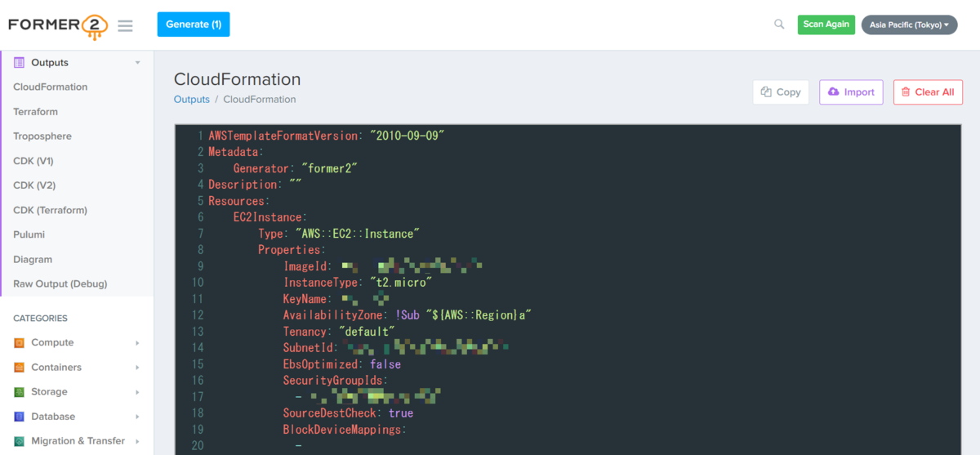Click the AWSTemplateFormatVersion line in code
The image size is (980, 455).
(x=326, y=136)
